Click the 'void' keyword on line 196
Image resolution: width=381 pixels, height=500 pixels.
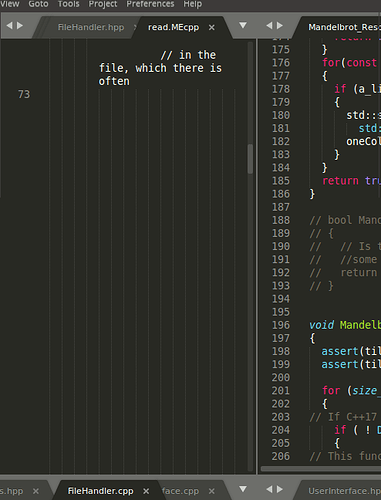(321, 325)
